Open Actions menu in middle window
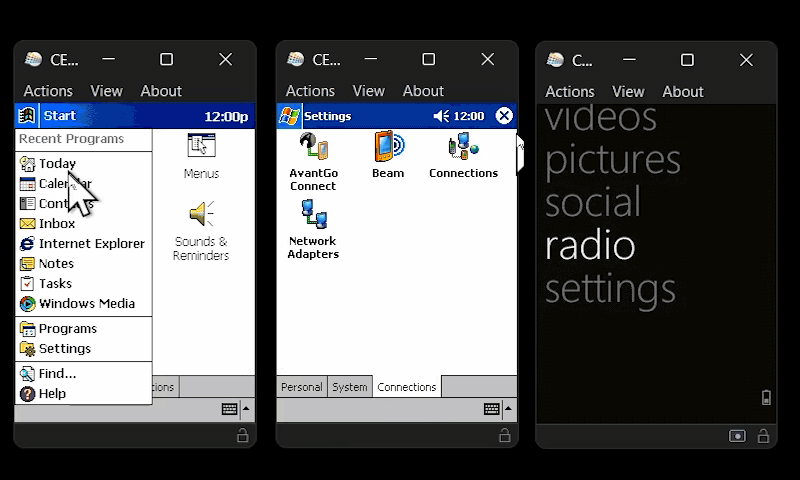This screenshot has height=480, width=800. pos(310,91)
